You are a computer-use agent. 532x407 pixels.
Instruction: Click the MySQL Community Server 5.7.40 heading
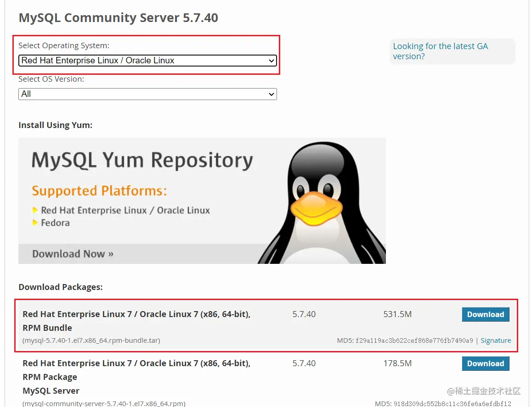click(x=119, y=17)
